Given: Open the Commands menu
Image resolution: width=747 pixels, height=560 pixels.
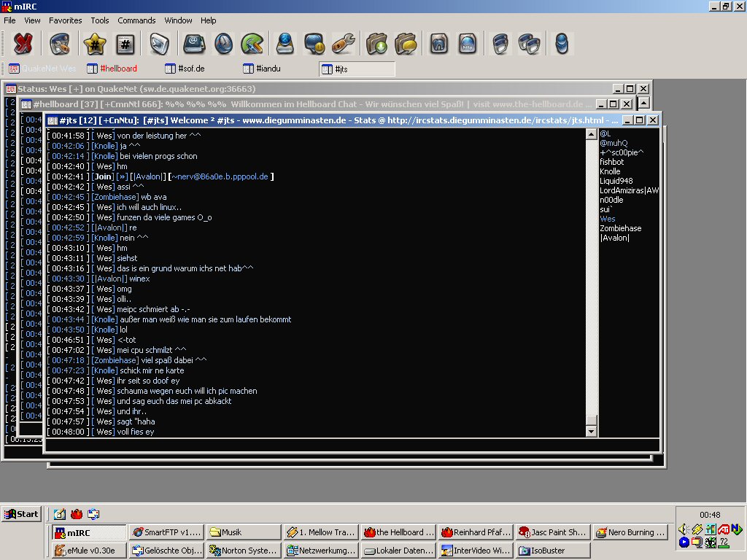Looking at the screenshot, I should [x=136, y=20].
